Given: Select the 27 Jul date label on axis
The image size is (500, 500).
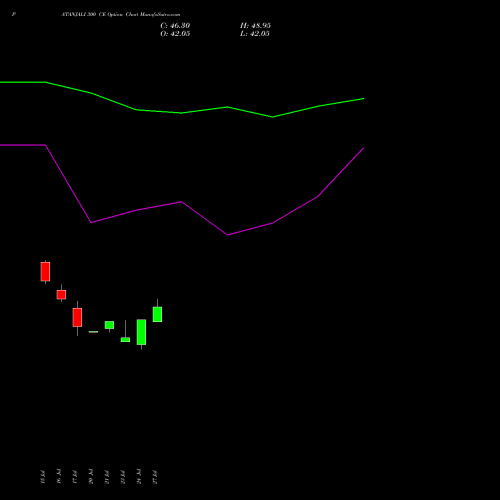Looking at the screenshot, I should point(154,477).
